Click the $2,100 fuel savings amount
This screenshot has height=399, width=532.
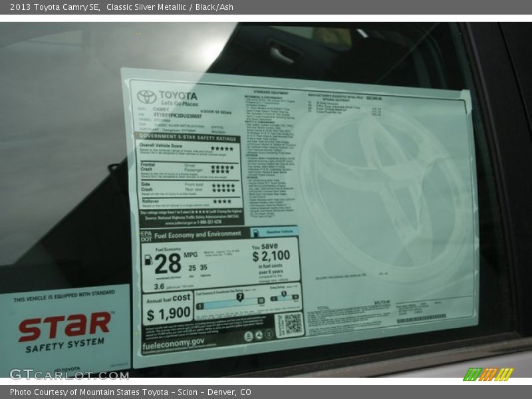click(x=271, y=256)
